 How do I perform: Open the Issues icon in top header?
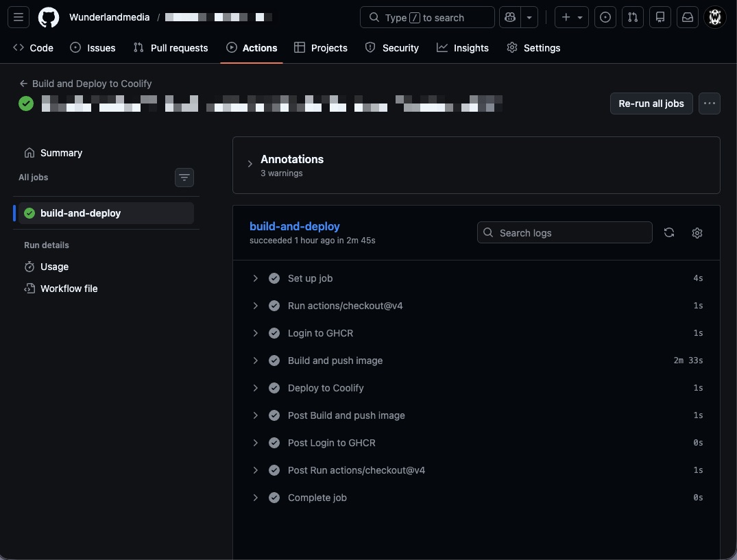(x=605, y=17)
